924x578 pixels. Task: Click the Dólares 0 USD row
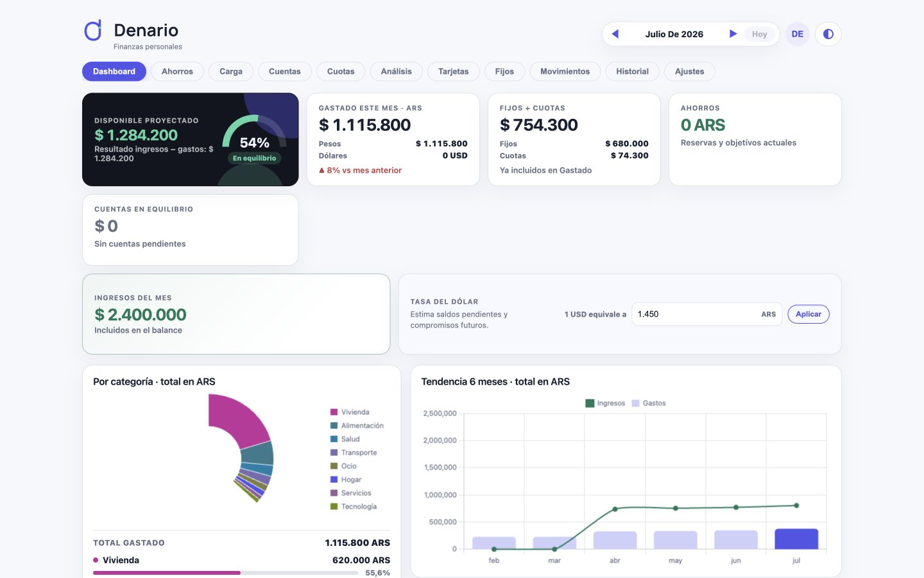(393, 155)
